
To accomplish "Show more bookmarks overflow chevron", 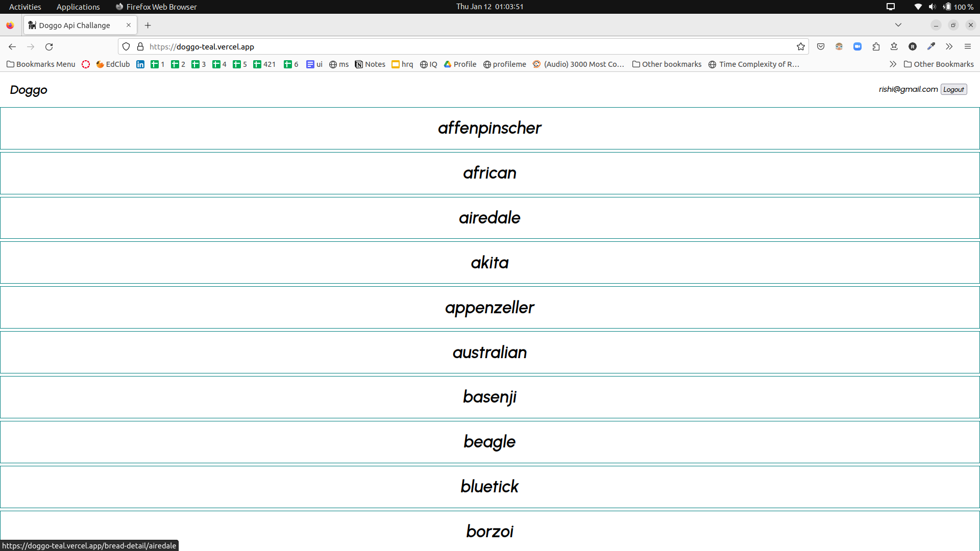I will point(893,64).
